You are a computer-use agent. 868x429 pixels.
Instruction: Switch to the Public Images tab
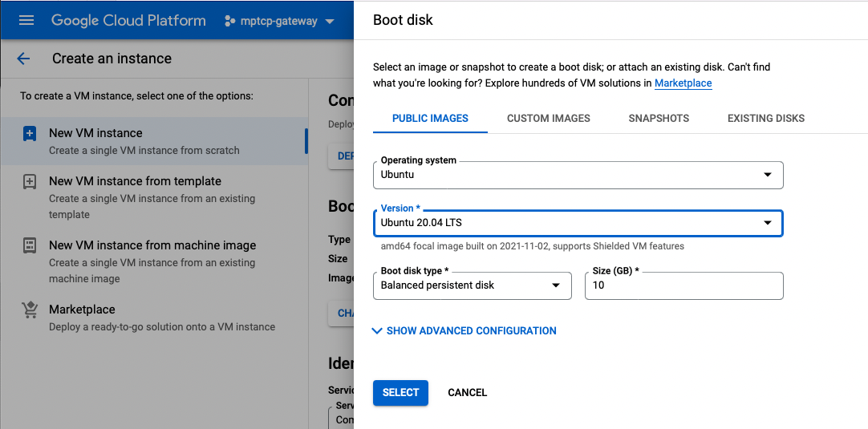(430, 119)
